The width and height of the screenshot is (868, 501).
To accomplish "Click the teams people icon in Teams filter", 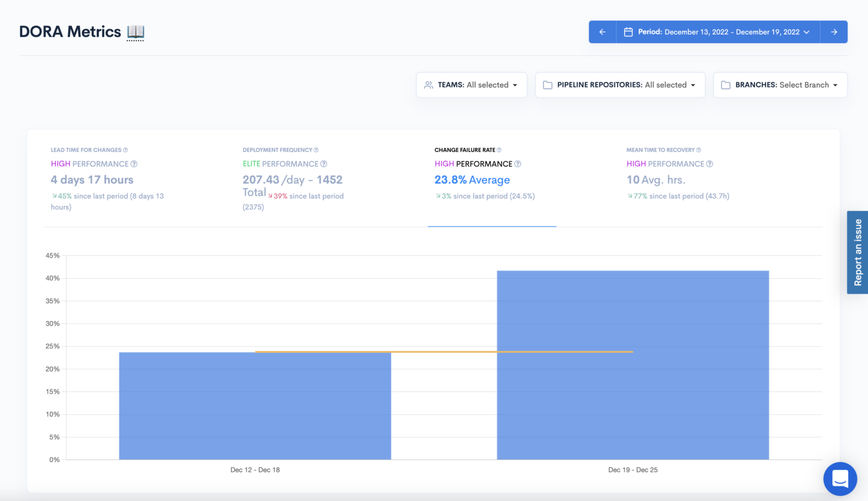I will [428, 84].
